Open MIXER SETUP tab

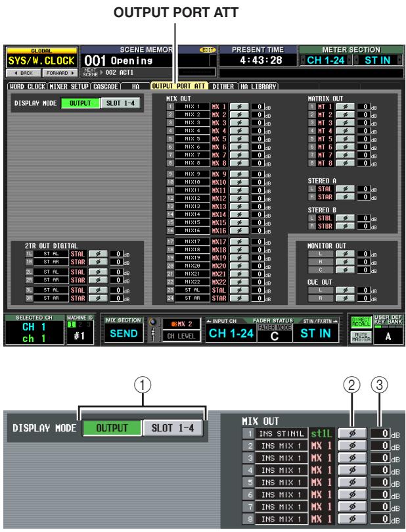(69, 87)
